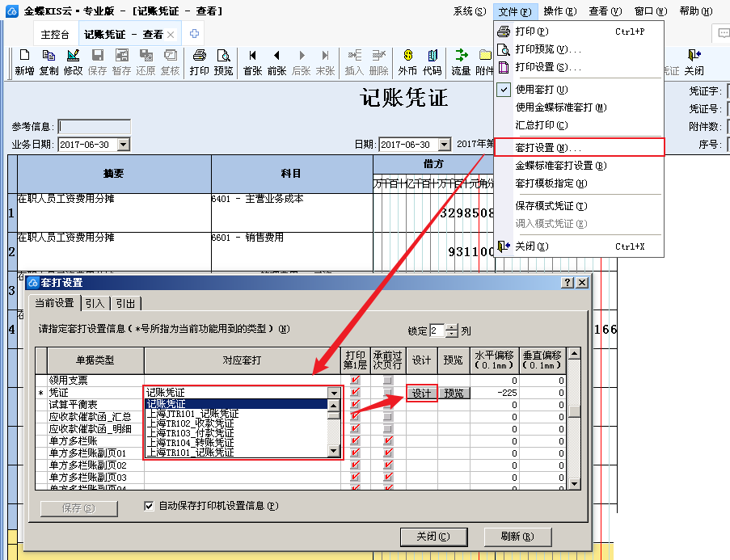Image resolution: width=730 pixels, height=560 pixels.
Task: Click the 外币 (Foreign currency) toolbar icon
Action: 407,61
